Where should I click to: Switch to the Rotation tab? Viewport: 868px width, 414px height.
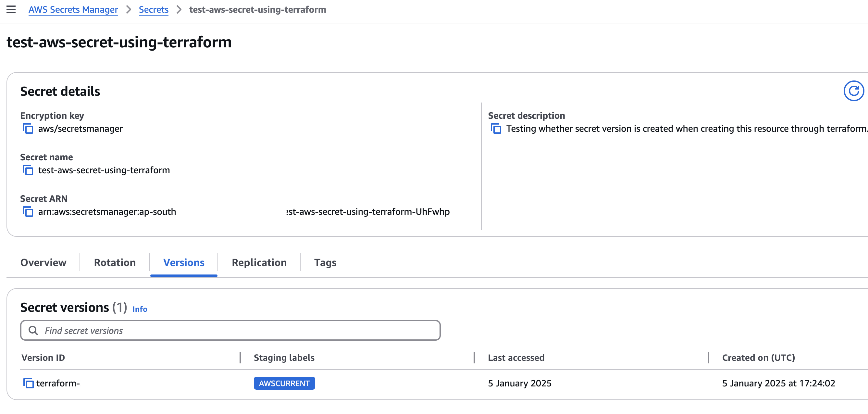click(x=115, y=262)
